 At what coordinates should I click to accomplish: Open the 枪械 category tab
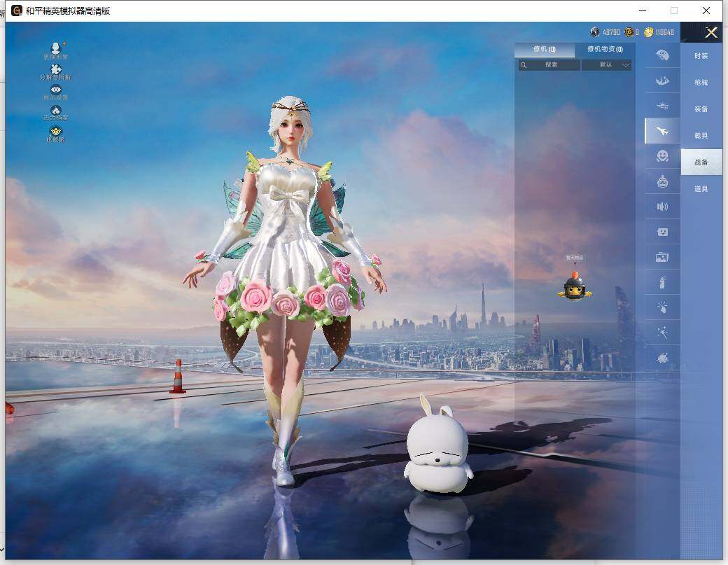pyautogui.click(x=701, y=82)
